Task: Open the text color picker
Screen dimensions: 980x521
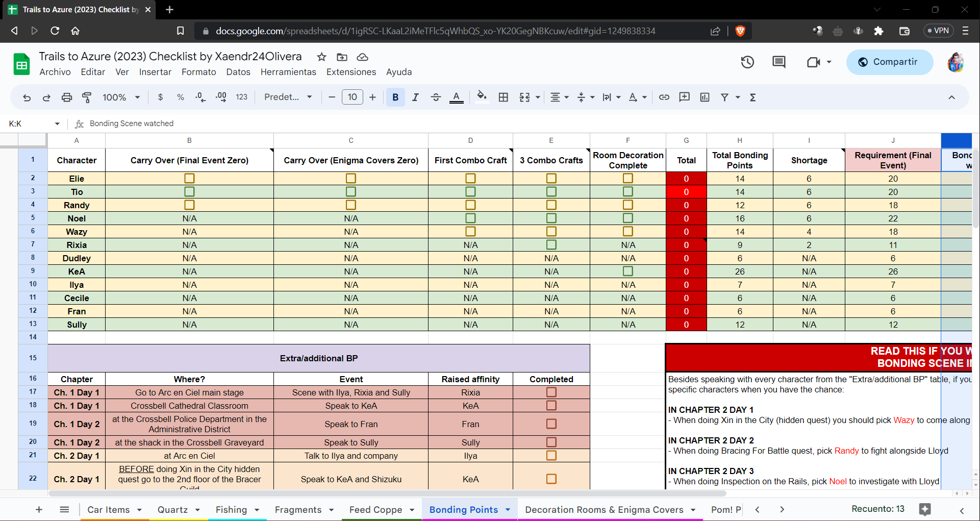Action: [x=457, y=97]
